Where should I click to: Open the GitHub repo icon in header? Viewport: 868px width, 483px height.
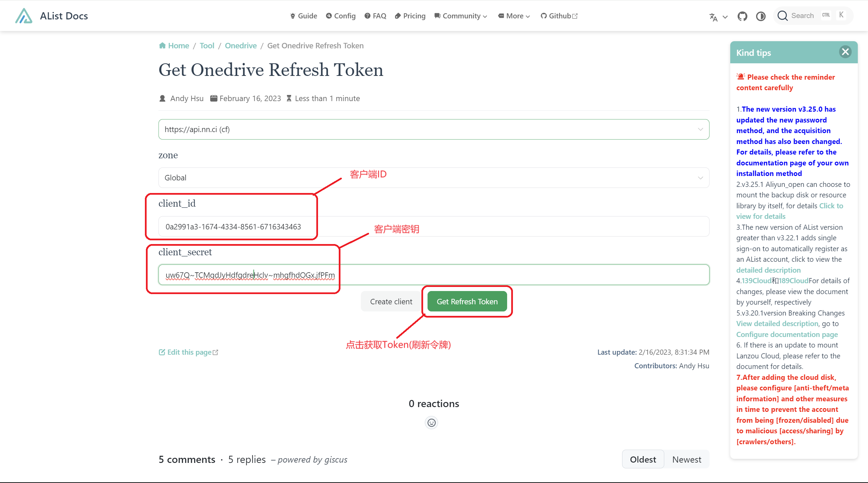point(742,16)
